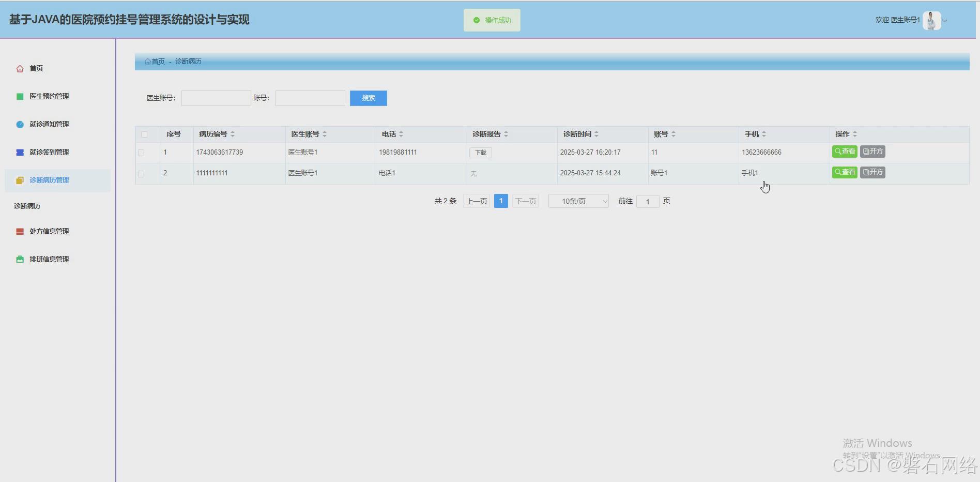
Task: Sort by 账号 column arrows
Action: pyautogui.click(x=673, y=134)
